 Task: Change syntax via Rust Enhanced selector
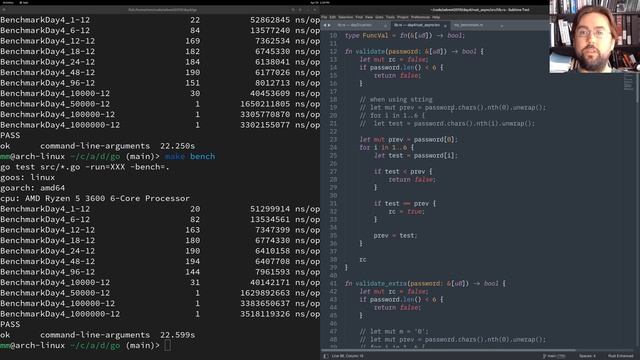pyautogui.click(x=620, y=356)
